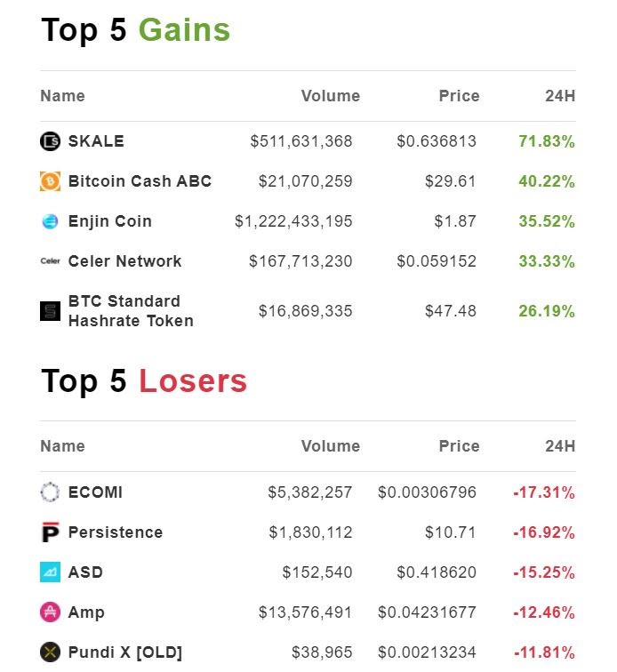Open the Enjin Coin name link
This screenshot has height=672, width=617.
(x=109, y=221)
